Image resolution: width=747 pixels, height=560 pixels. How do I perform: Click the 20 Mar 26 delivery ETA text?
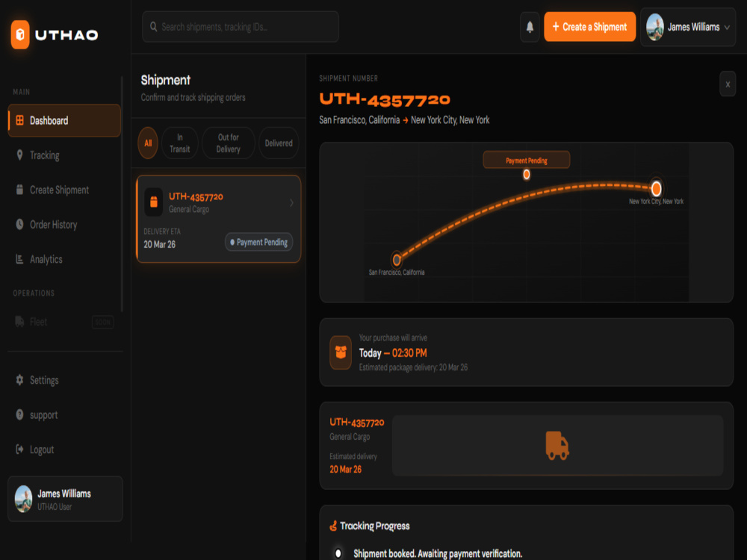pos(160,244)
